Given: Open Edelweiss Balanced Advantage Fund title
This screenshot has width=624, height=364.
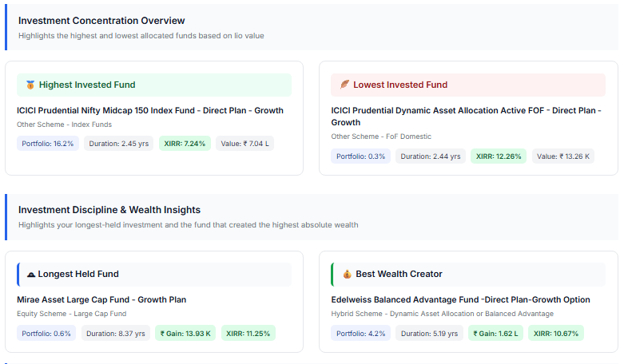Looking at the screenshot, I should [460, 299].
